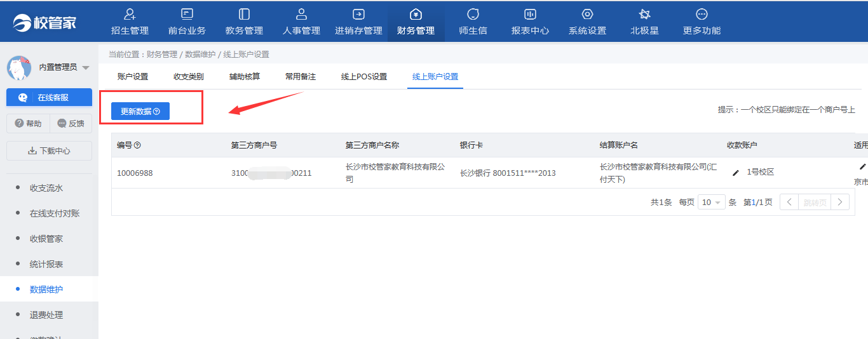Open the 每页 10 page-size dropdown
868x339 pixels.
click(712, 203)
